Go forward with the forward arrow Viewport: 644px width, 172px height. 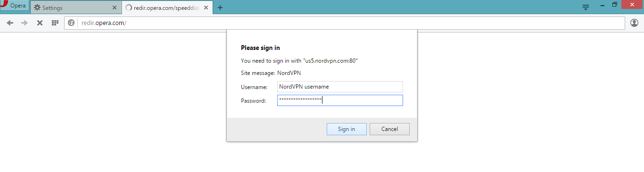coord(25,23)
